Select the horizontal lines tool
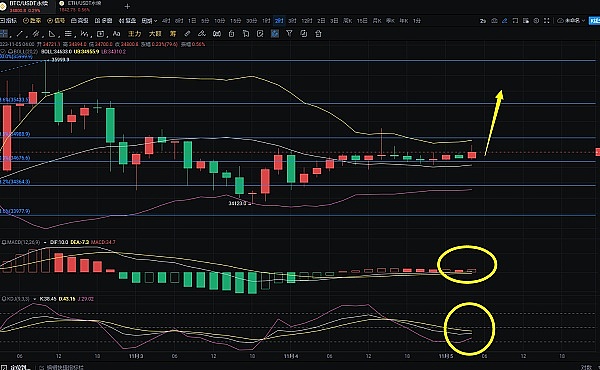The image size is (600, 370). point(68,34)
